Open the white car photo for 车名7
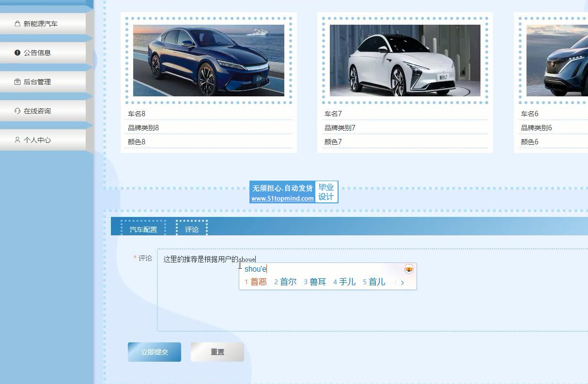588x384 pixels. coord(405,61)
